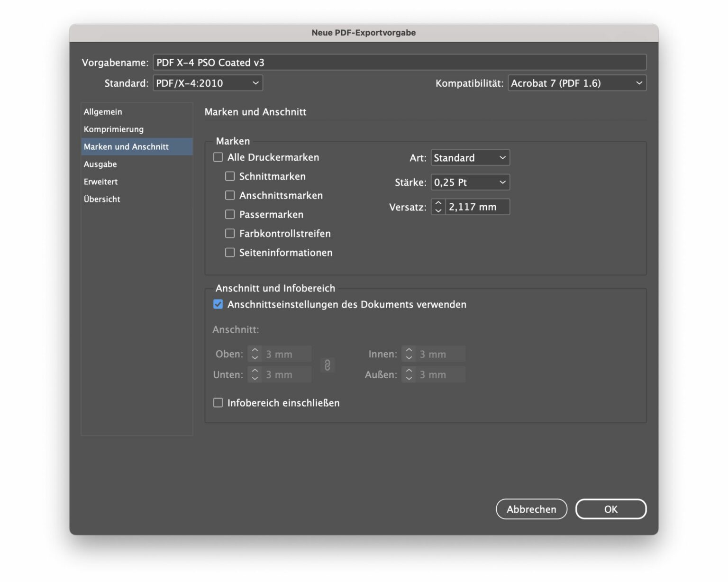
Task: Click the Innen bleed stepper arrows
Action: click(x=409, y=354)
